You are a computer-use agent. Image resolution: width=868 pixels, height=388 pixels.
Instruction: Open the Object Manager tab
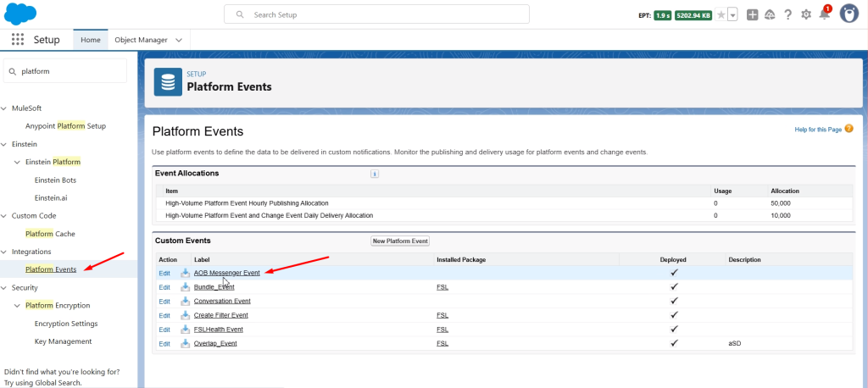(x=142, y=40)
